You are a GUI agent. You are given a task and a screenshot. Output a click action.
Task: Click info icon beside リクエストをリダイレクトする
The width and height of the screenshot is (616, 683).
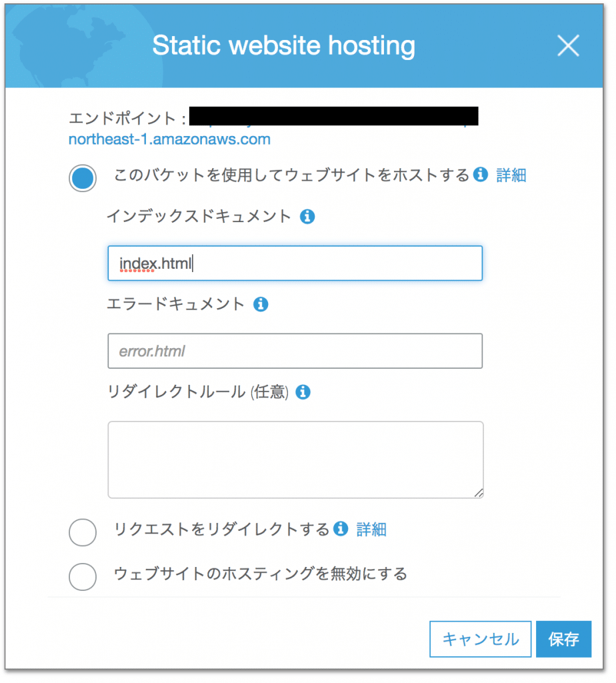pyautogui.click(x=341, y=528)
